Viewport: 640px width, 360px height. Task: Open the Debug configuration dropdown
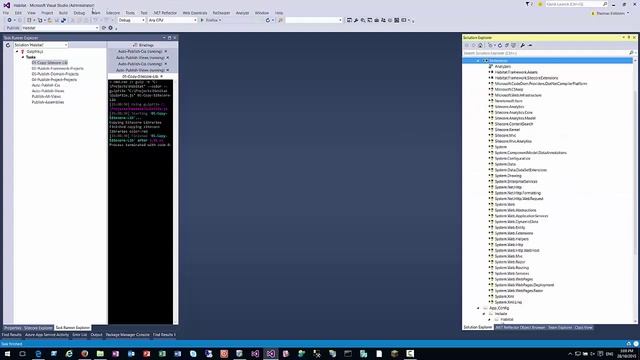(131, 20)
